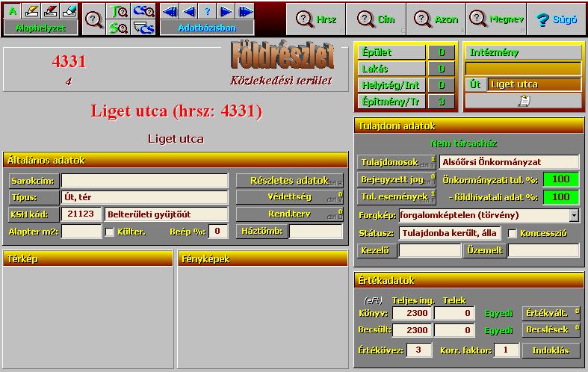Image resolution: width=588 pixels, height=372 pixels.
Task: Click the green 'A' toolbar icon
Action: (x=13, y=11)
